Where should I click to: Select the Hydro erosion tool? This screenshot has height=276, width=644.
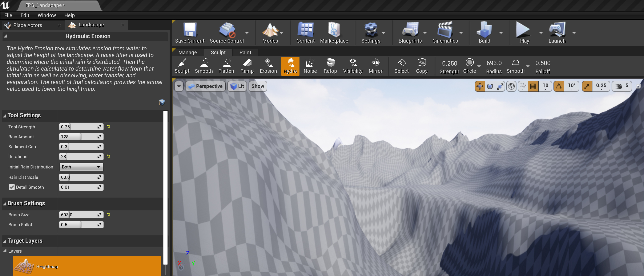pyautogui.click(x=290, y=66)
